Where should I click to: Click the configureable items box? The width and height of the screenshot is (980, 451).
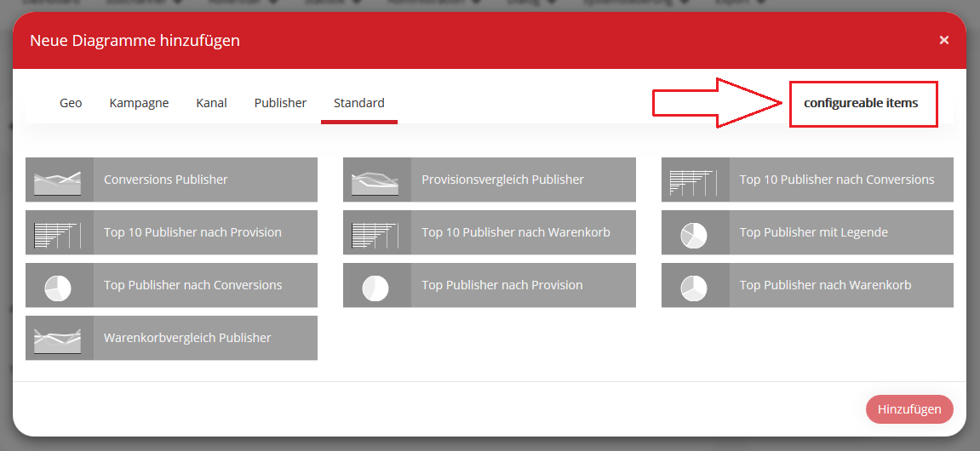tap(862, 104)
